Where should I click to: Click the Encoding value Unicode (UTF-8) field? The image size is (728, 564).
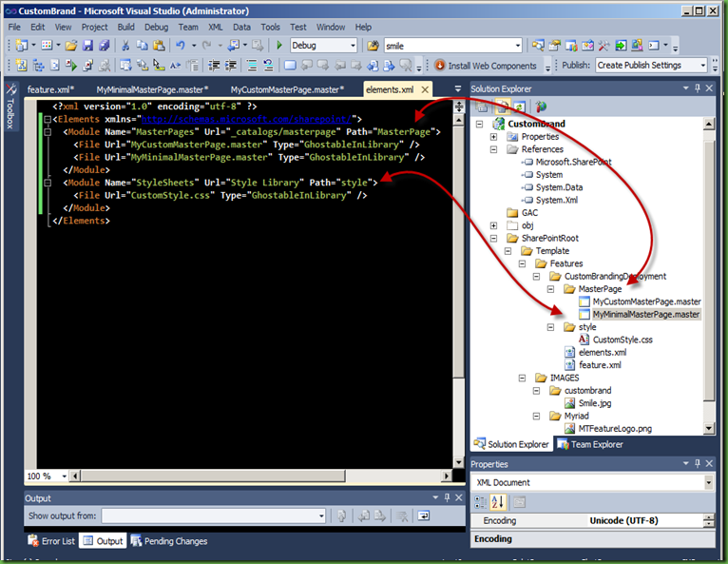coord(645,521)
